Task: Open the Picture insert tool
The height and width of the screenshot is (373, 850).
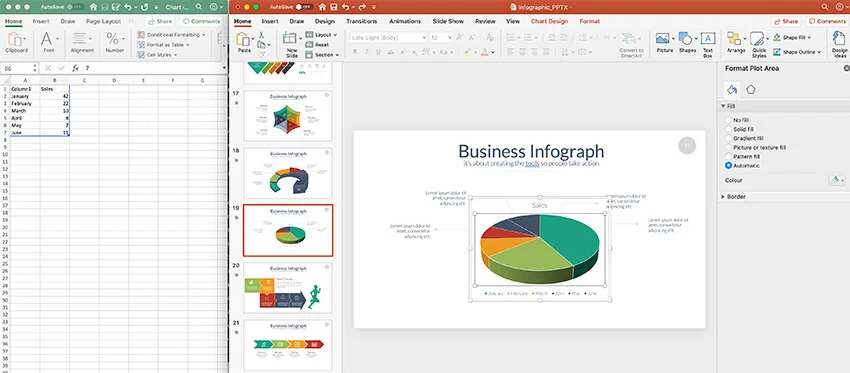Action: (662, 39)
